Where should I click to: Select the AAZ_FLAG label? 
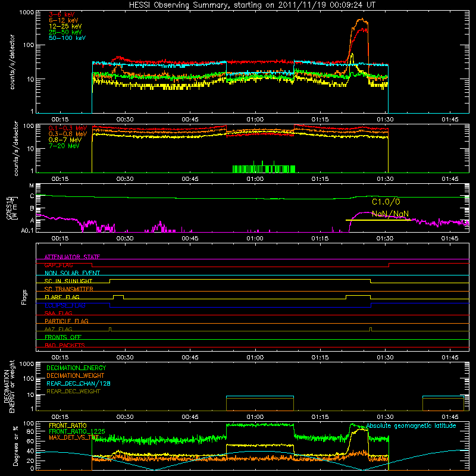click(x=58, y=329)
